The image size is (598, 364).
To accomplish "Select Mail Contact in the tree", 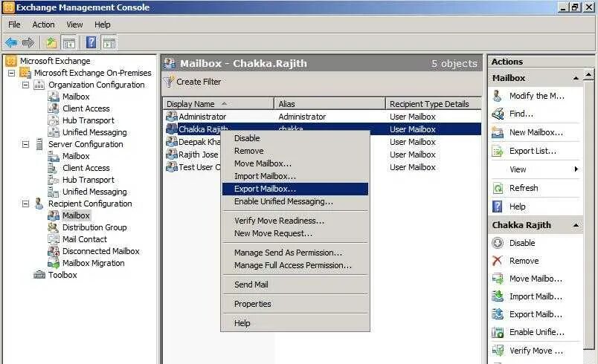I will point(85,239).
